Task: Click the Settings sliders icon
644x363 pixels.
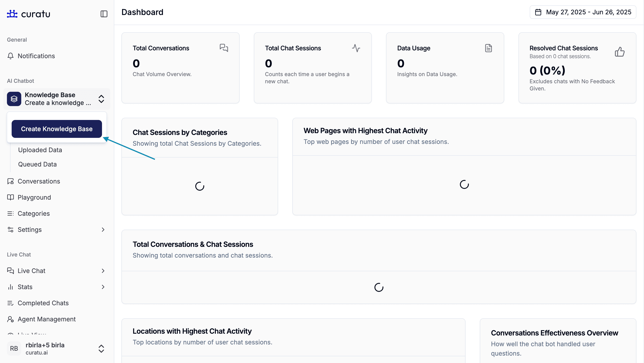Action: pyautogui.click(x=11, y=229)
